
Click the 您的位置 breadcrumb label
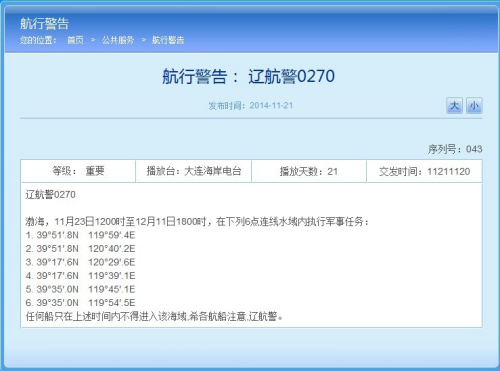click(x=38, y=40)
